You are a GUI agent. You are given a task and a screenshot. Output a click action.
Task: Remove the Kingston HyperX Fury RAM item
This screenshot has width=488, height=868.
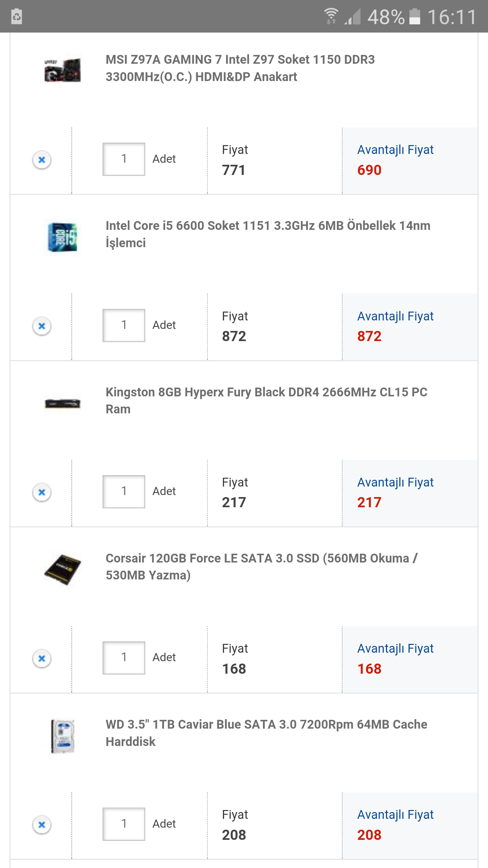point(42,492)
